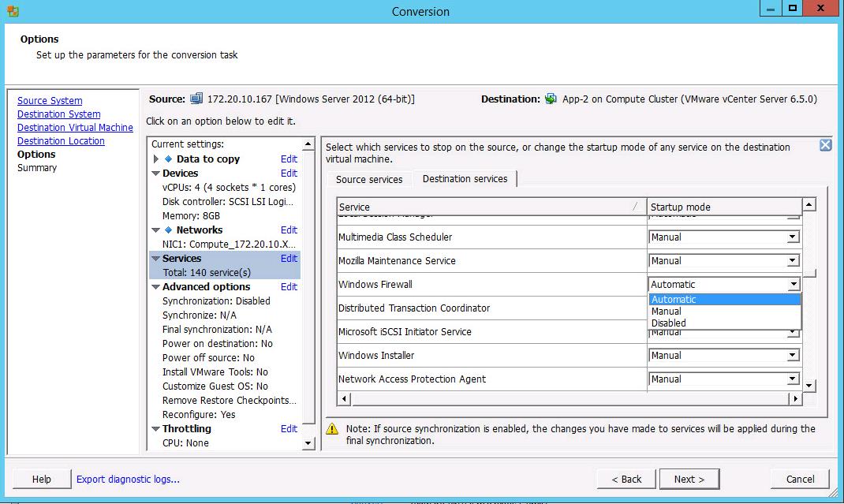Proceed with the Next button
The height and width of the screenshot is (504, 844).
(x=689, y=480)
